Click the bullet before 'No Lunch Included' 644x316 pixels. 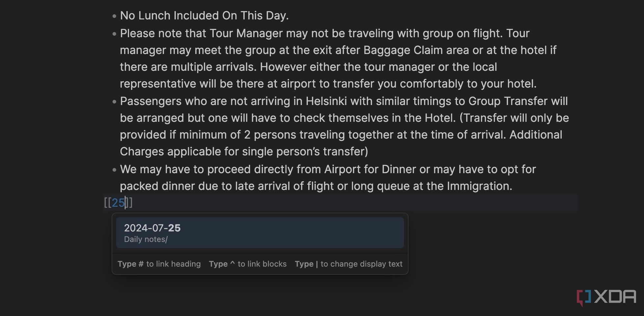click(x=114, y=16)
